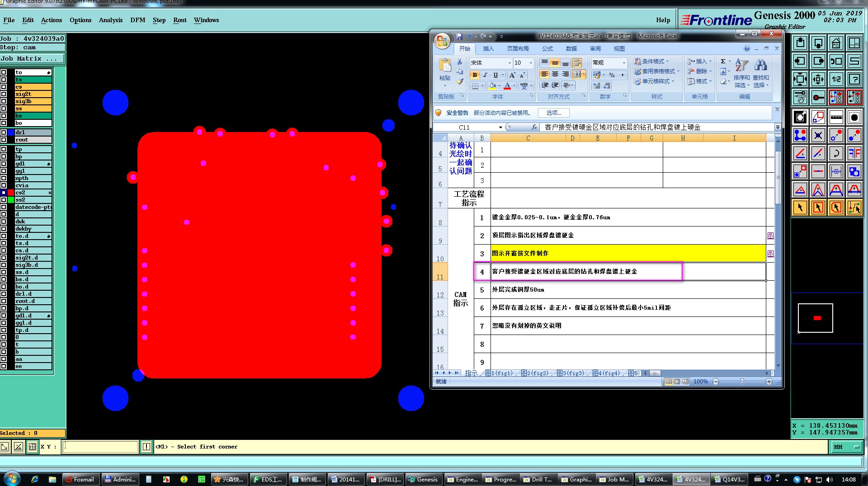The height and width of the screenshot is (486, 868).
Task: Click the wrench and palette settings icon
Action: (800, 97)
